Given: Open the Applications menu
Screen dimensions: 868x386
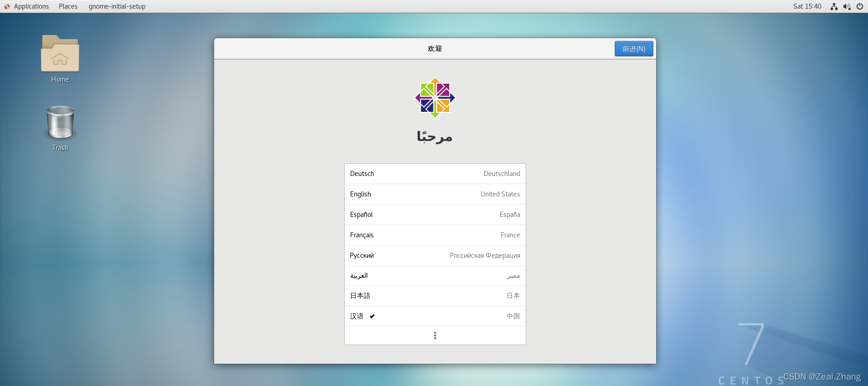Looking at the screenshot, I should pyautogui.click(x=31, y=6).
